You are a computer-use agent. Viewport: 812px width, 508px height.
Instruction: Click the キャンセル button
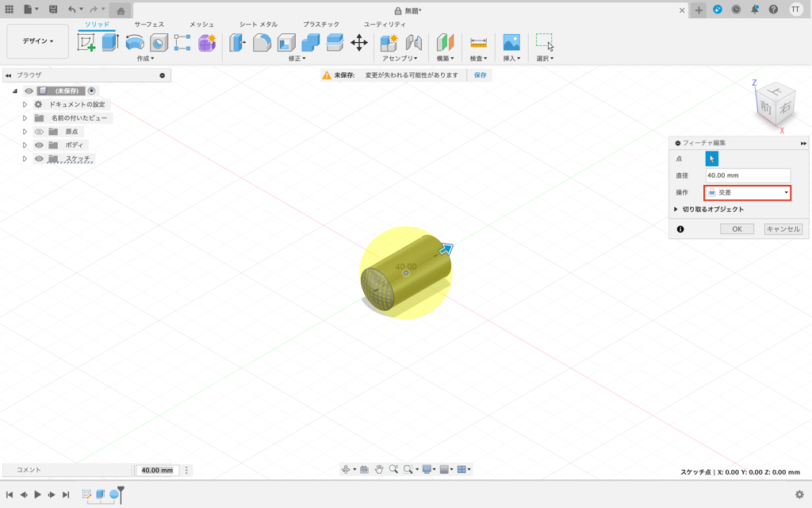point(783,229)
